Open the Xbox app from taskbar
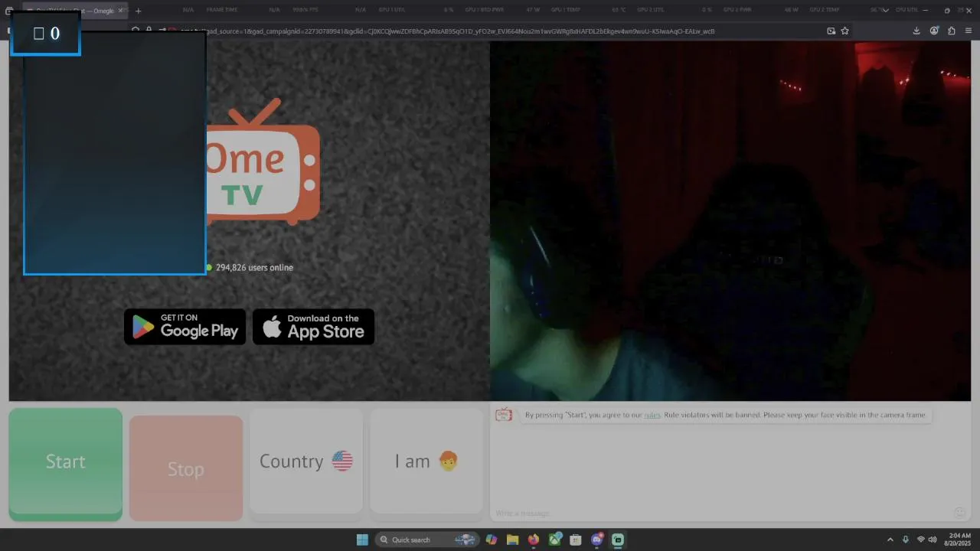The height and width of the screenshot is (551, 980). click(555, 540)
